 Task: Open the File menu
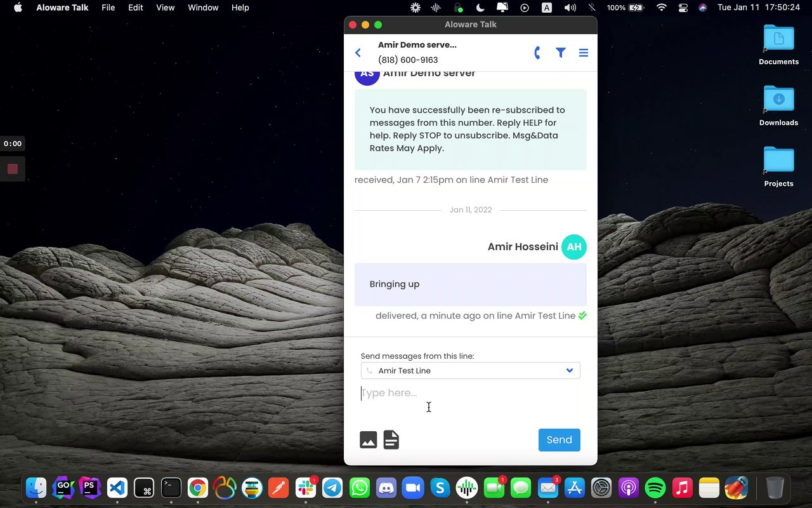click(108, 8)
